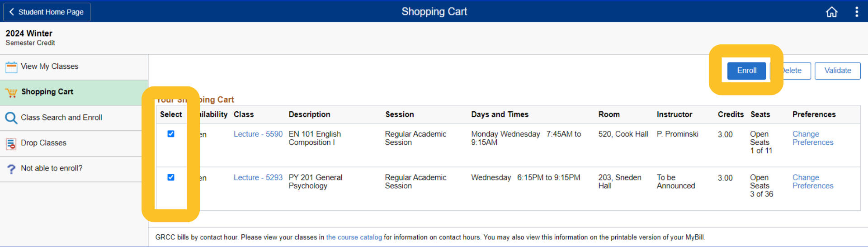Click the home icon in header

click(831, 12)
